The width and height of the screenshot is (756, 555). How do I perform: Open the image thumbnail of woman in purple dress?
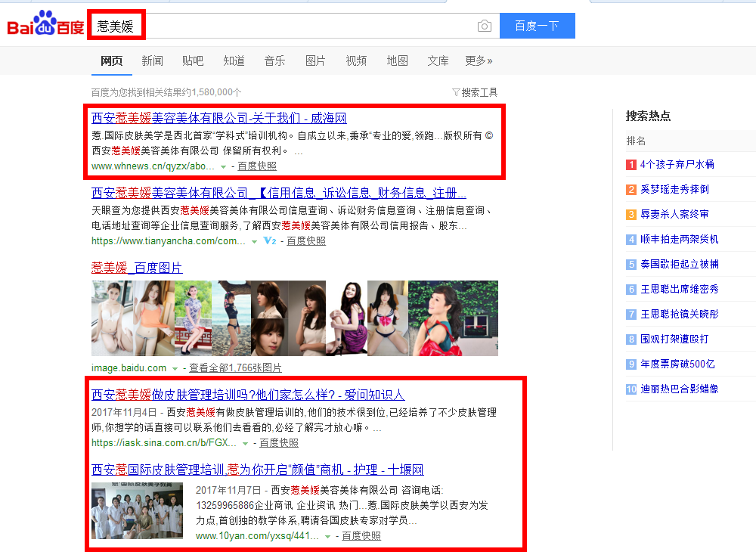(x=347, y=318)
